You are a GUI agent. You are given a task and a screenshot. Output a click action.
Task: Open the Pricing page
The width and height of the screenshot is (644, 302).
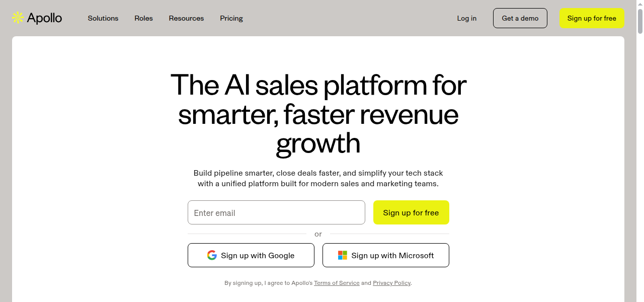click(x=231, y=18)
